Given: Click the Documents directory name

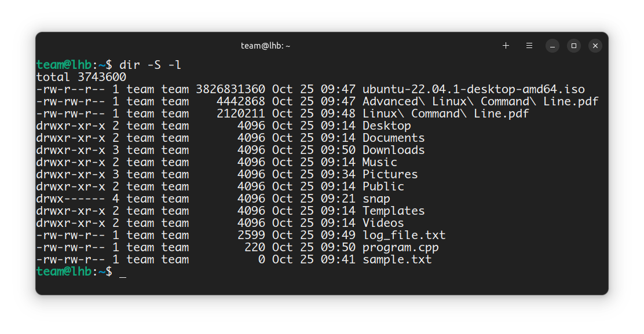Looking at the screenshot, I should [x=393, y=138].
